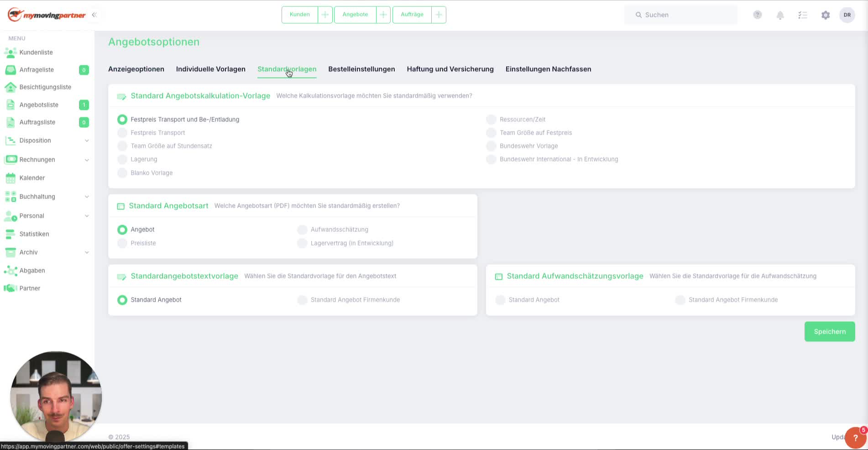868x450 pixels.
Task: Select Standard Angebot under Aufwandschätzungsvorlage
Action: coord(500,300)
